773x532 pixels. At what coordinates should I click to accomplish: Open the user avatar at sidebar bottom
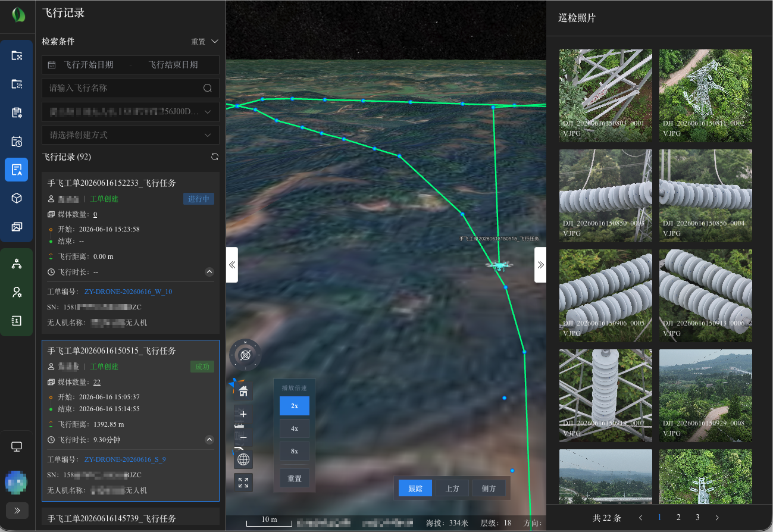tap(17, 483)
